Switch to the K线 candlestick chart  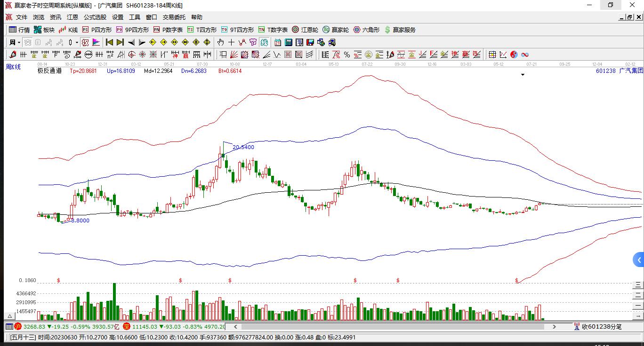(68, 30)
